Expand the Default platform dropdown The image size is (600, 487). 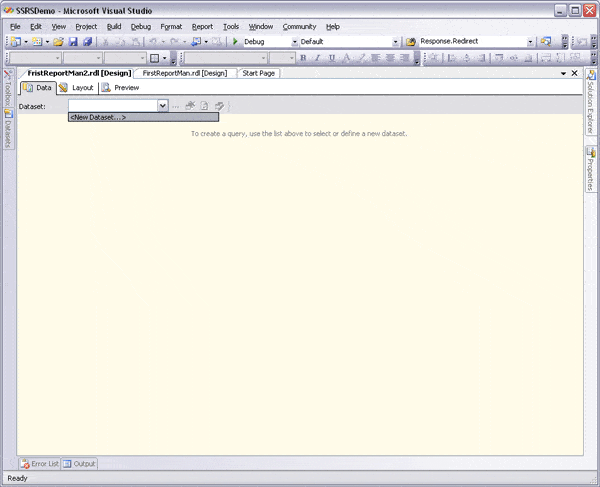pyautogui.click(x=396, y=42)
